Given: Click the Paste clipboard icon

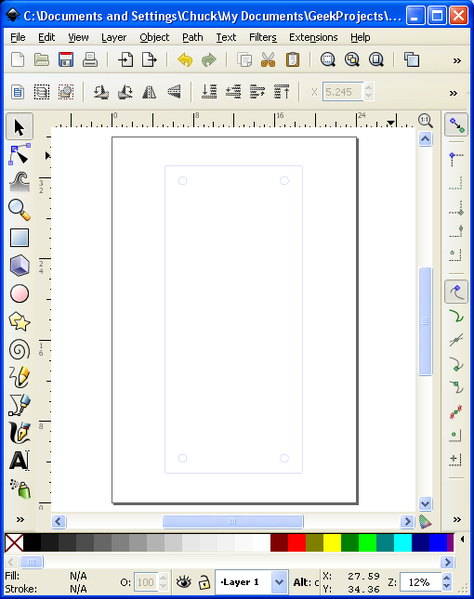Looking at the screenshot, I should click(x=293, y=60).
